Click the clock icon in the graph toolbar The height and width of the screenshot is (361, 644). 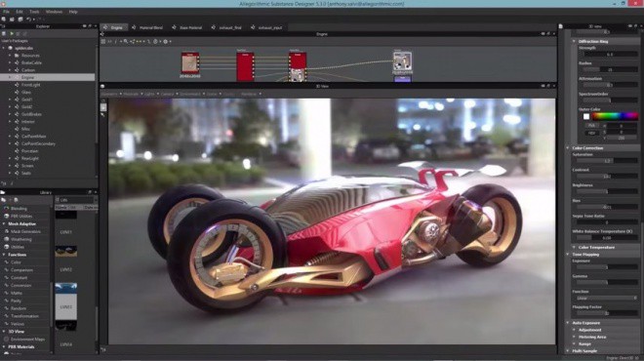coord(155,42)
